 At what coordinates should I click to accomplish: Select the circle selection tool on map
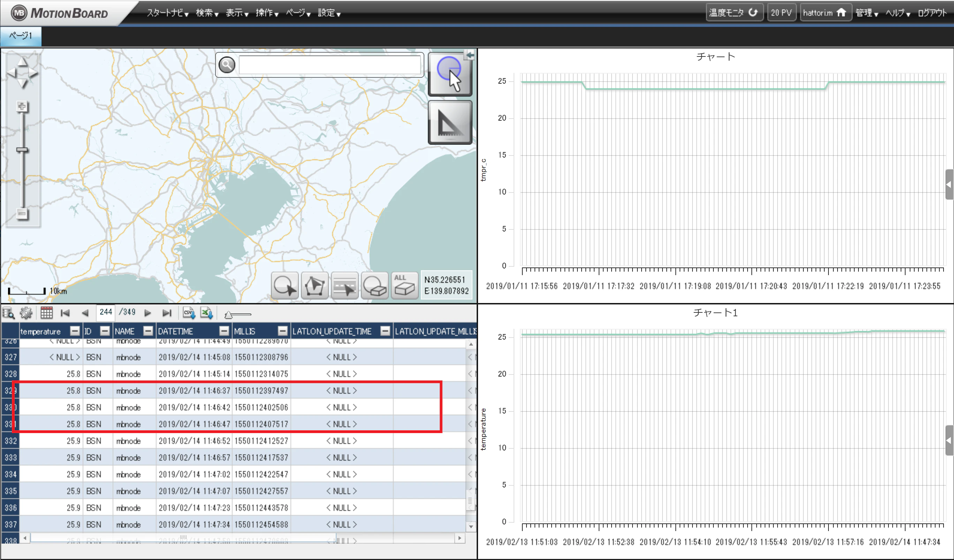[x=450, y=75]
